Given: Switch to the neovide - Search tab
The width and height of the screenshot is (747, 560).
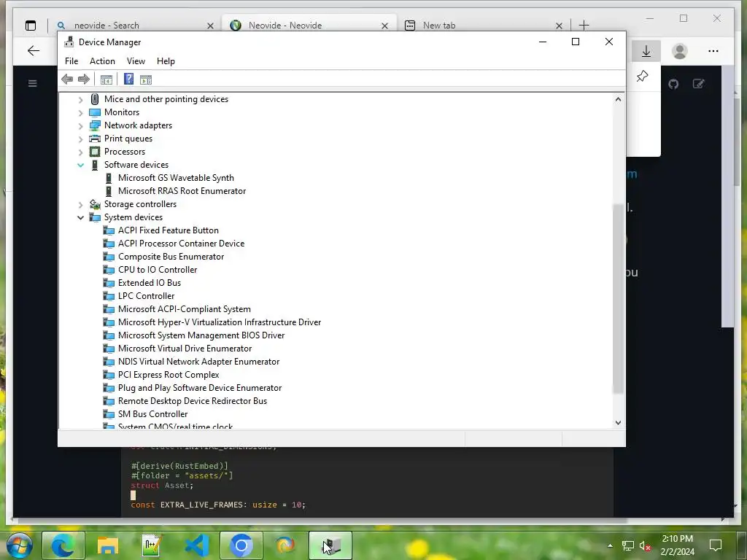Looking at the screenshot, I should click(135, 26).
